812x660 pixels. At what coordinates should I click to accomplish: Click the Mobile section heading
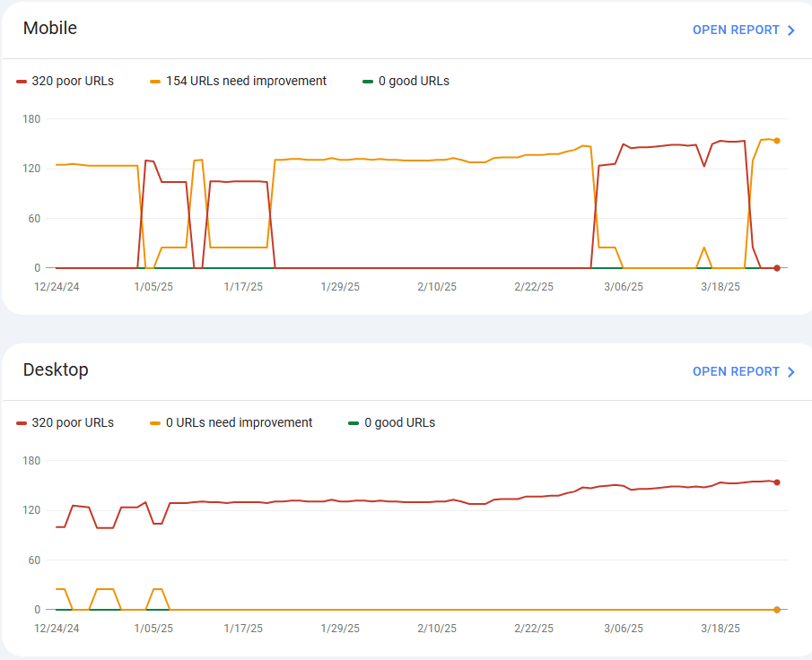(x=50, y=28)
